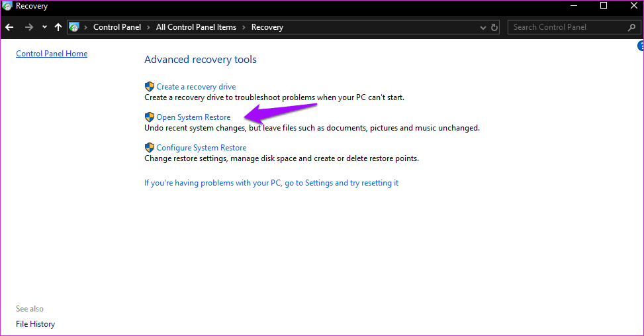Viewport: 644px width, 336px height.
Task: Click recovery drive troubleshoot description text
Action: [x=275, y=97]
